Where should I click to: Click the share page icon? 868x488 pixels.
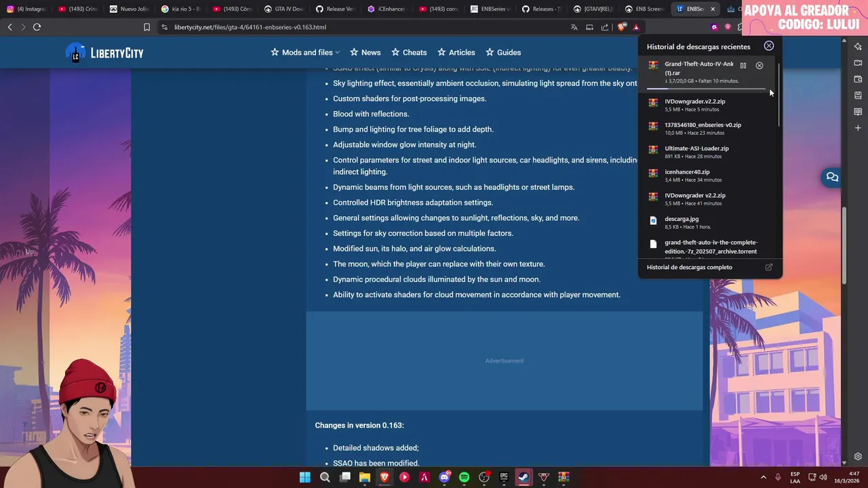click(x=605, y=27)
